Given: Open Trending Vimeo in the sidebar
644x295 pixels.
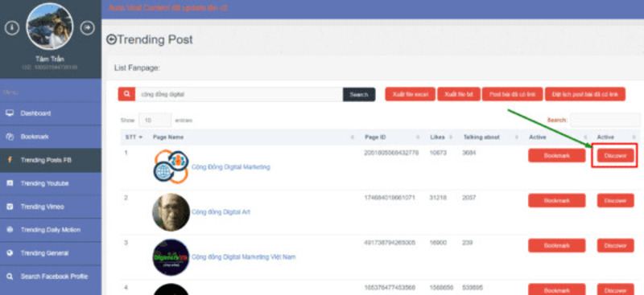Looking at the screenshot, I should (x=51, y=207).
